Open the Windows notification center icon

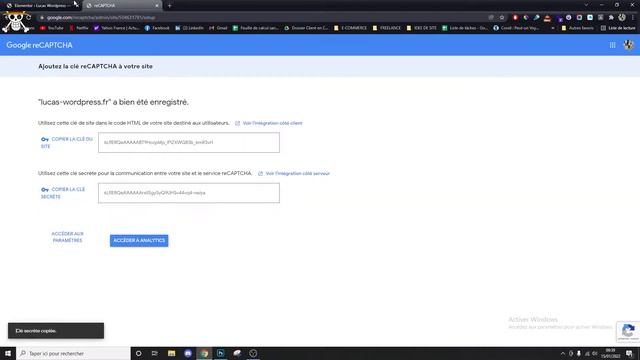coord(629,353)
